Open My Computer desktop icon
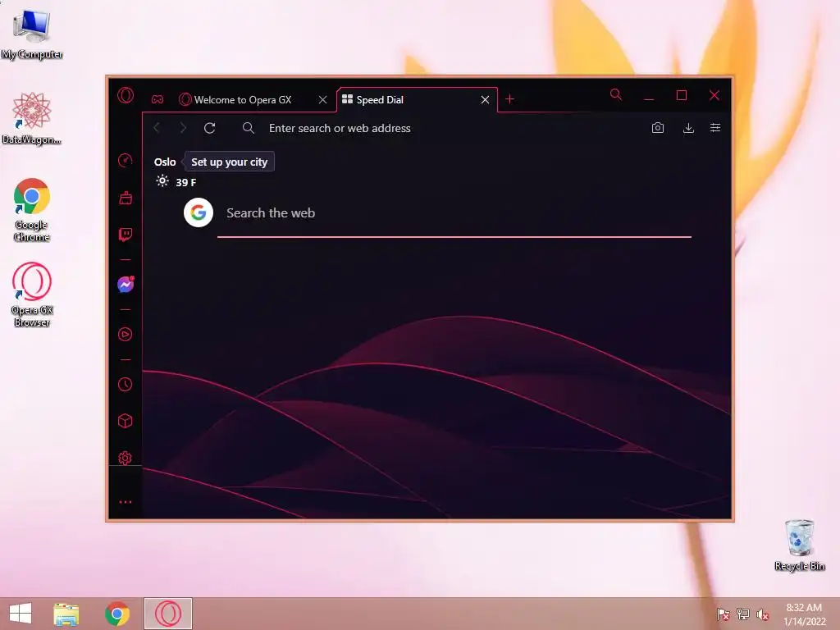 tap(32, 33)
